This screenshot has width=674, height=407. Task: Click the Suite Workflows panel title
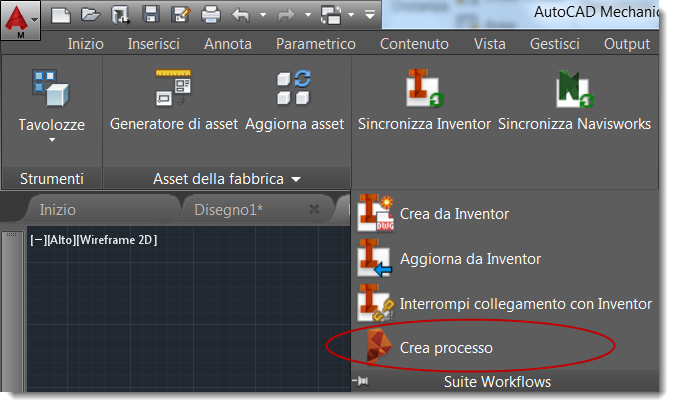tap(497, 382)
